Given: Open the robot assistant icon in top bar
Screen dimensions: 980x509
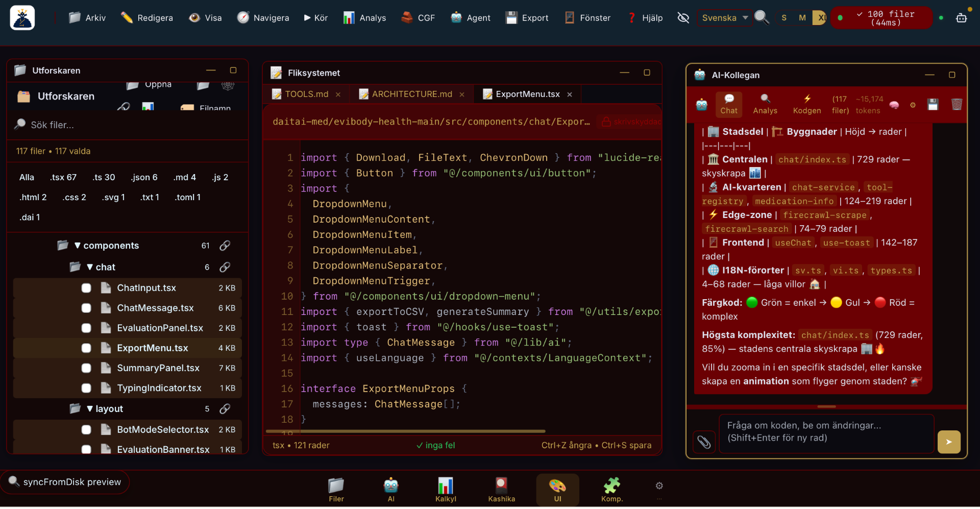Looking at the screenshot, I should coord(961,18).
